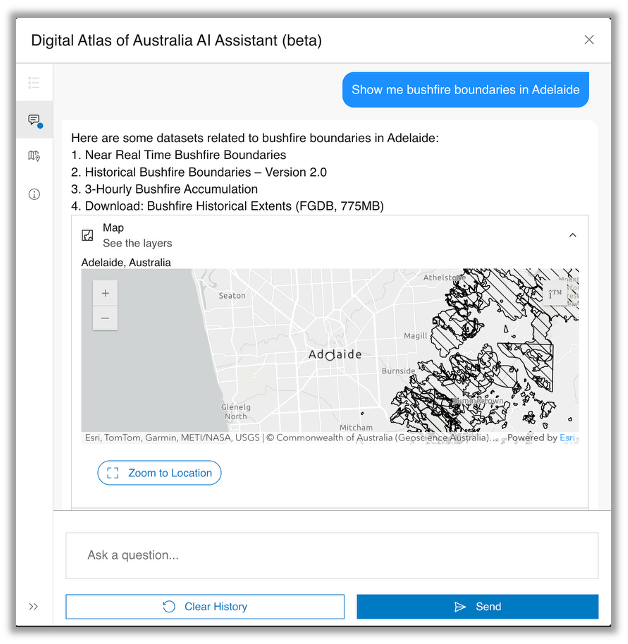Click the user message bubble about bushfire boundaries
The image size is (628, 644).
click(465, 90)
